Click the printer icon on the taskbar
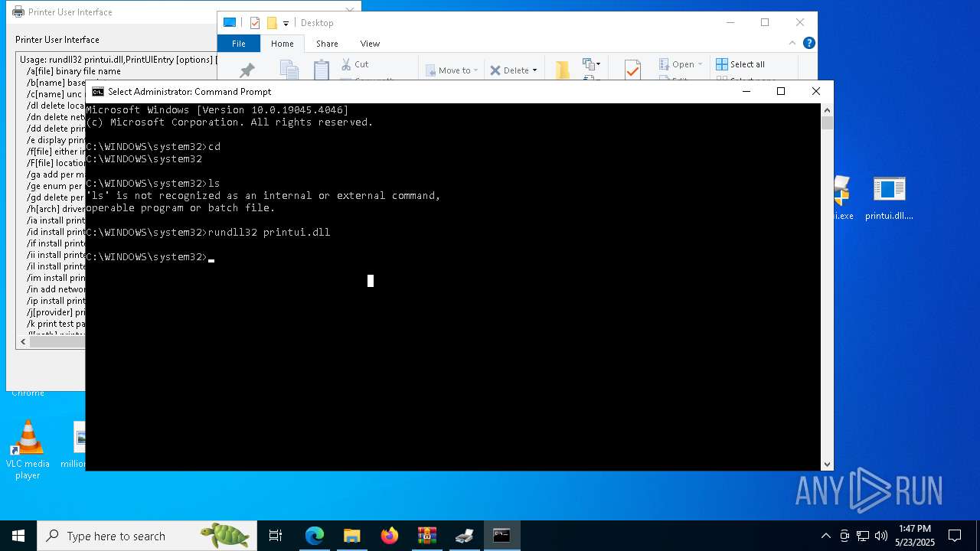 (x=464, y=536)
